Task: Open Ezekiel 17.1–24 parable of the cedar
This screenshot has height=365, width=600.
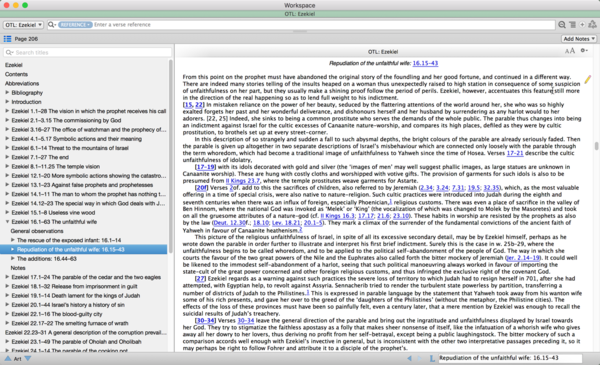Action: point(86,277)
